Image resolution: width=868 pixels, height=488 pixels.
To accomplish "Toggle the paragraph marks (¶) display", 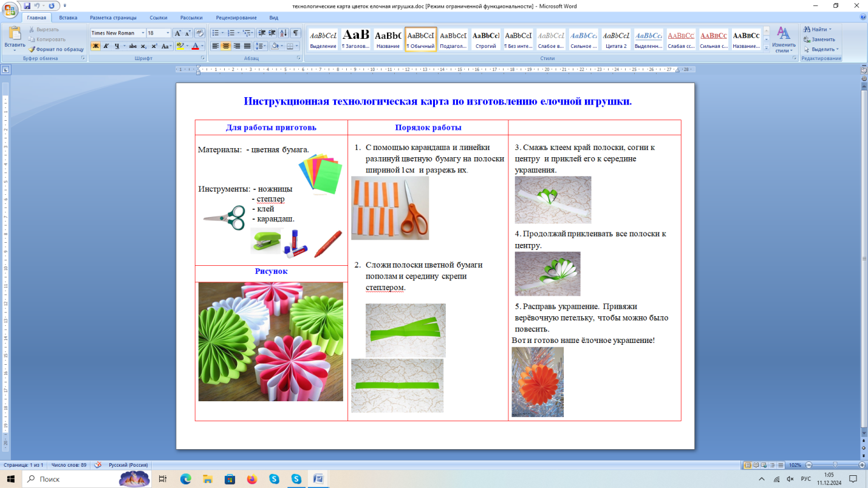I will tap(295, 33).
